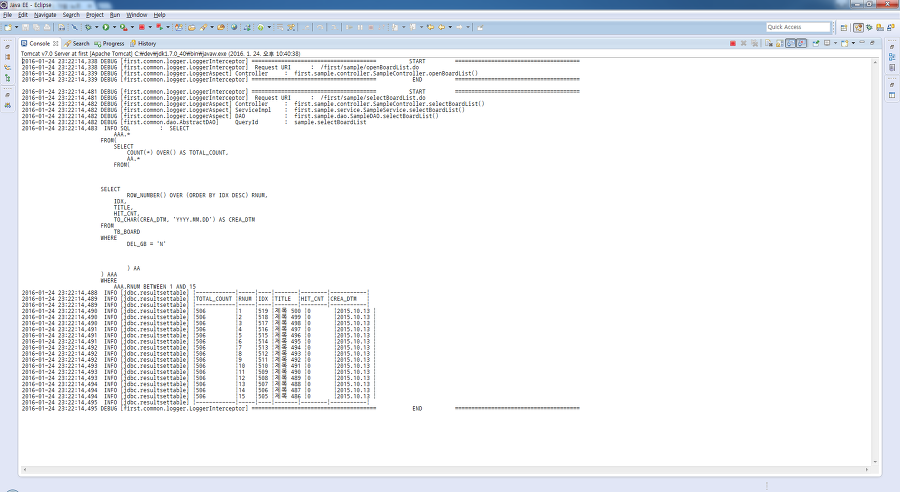Open the Window menu

pos(137,15)
